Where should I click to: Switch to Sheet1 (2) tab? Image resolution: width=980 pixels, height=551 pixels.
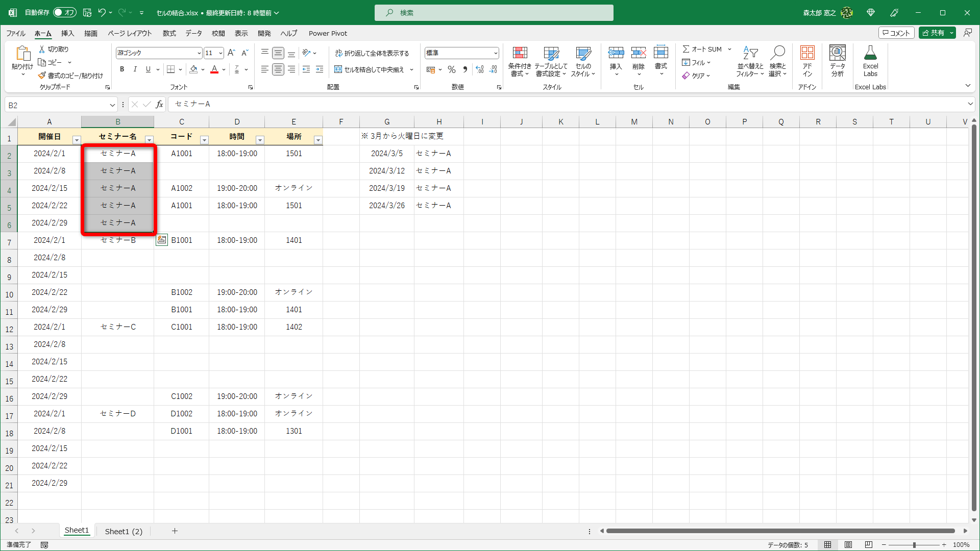pyautogui.click(x=124, y=531)
